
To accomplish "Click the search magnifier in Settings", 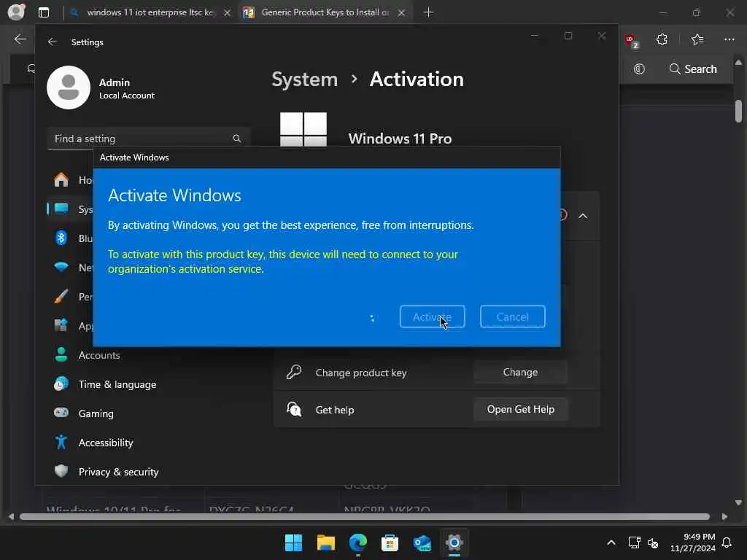I will (x=237, y=139).
